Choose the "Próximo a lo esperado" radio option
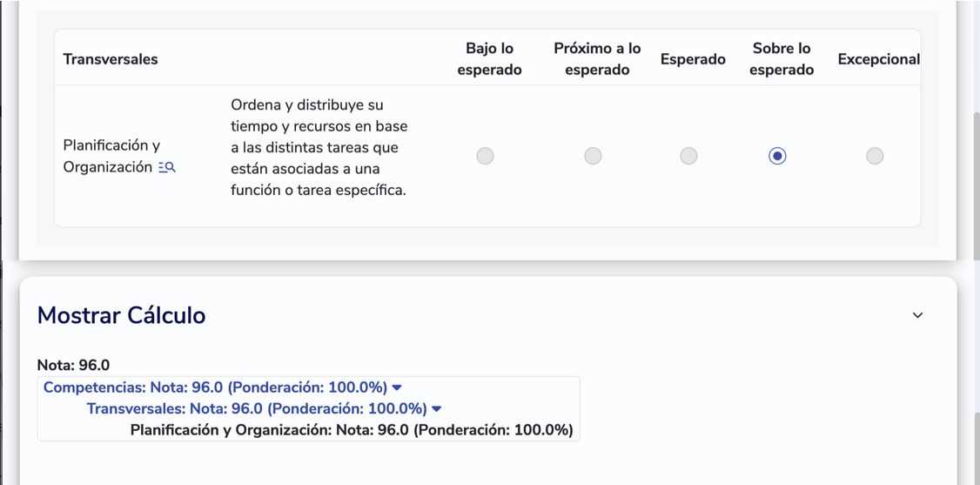The image size is (980, 485). pyautogui.click(x=593, y=156)
